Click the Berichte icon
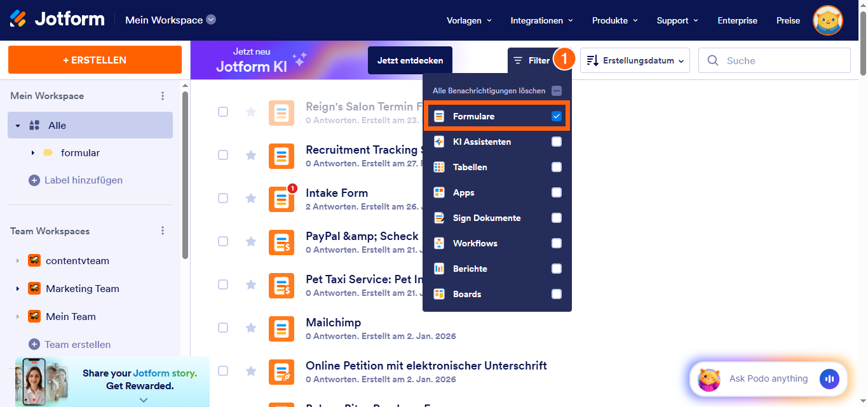 tap(438, 268)
